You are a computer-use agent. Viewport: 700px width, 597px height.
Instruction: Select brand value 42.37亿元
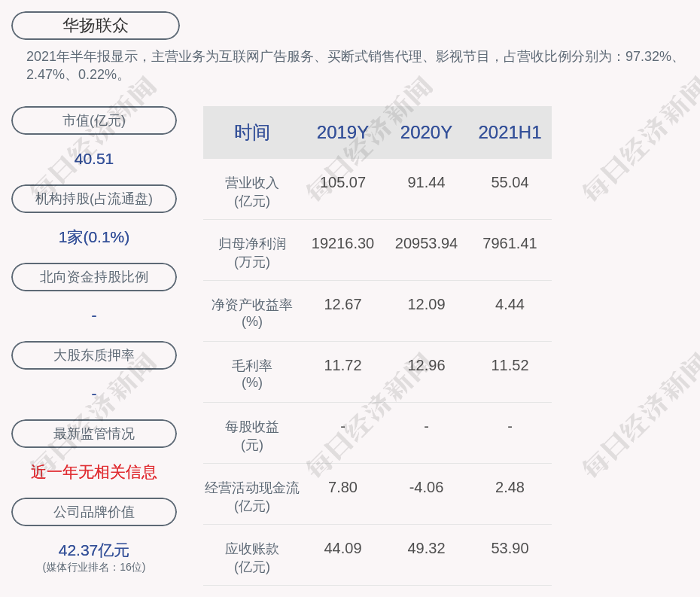point(94,550)
